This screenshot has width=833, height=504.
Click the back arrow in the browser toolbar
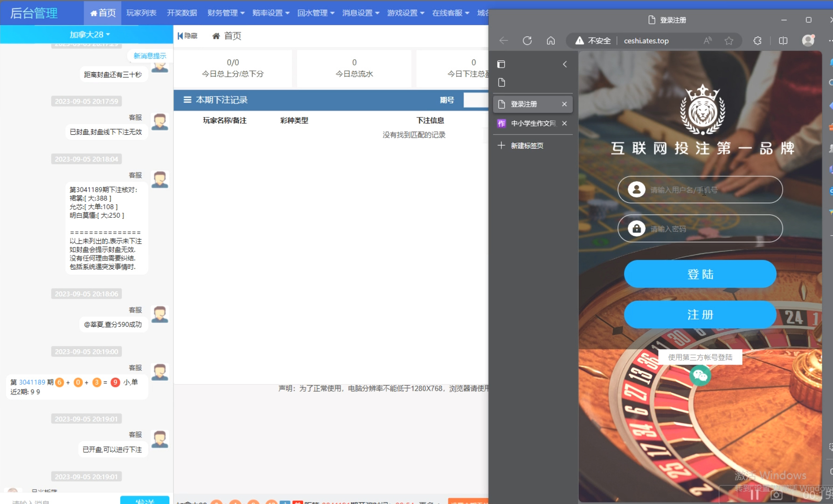click(504, 41)
